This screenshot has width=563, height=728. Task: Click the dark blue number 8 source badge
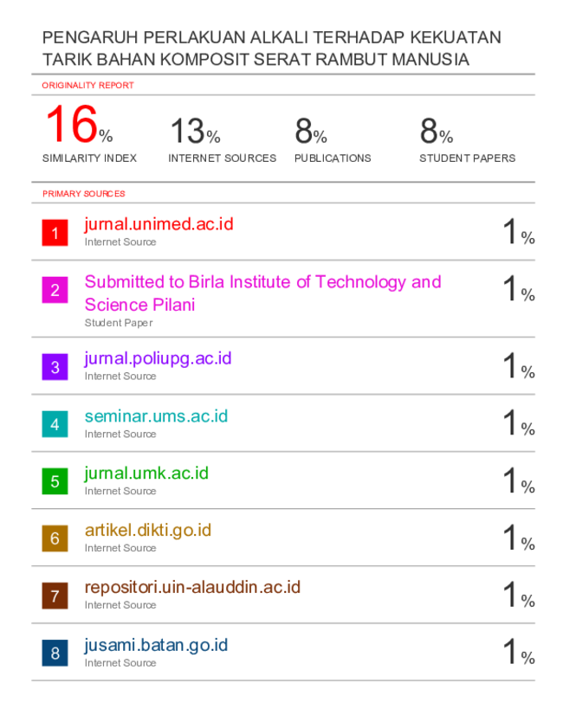(55, 653)
